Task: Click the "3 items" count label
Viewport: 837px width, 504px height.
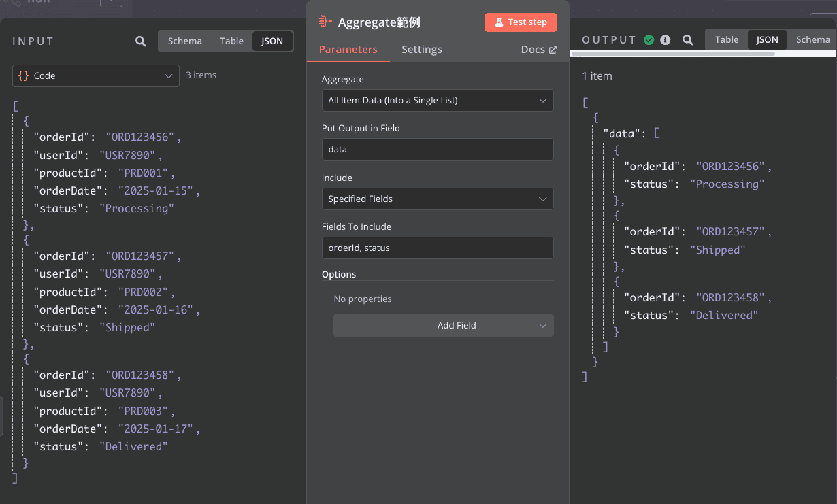Action: [x=201, y=75]
